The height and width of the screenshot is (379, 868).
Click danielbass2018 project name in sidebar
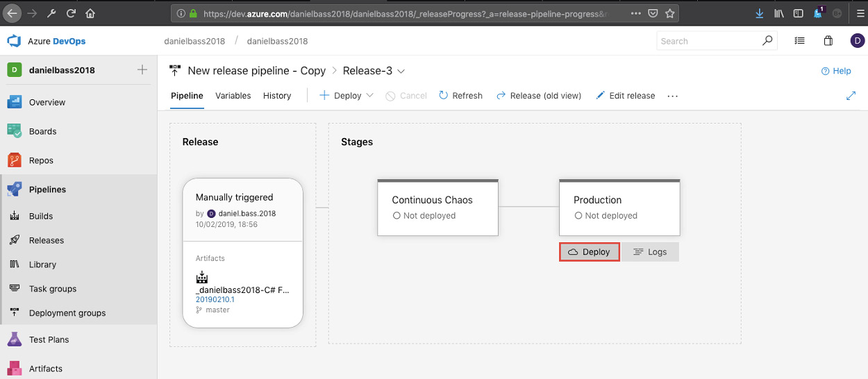62,70
